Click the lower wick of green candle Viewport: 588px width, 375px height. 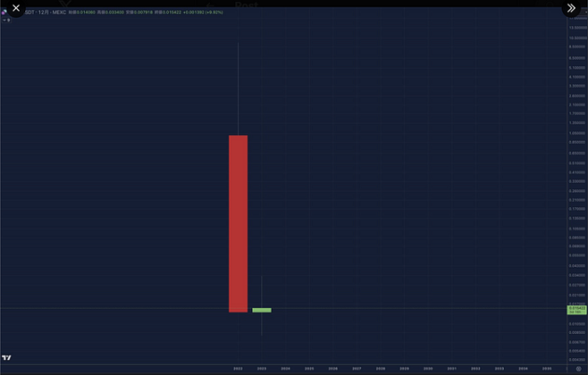tap(261, 324)
